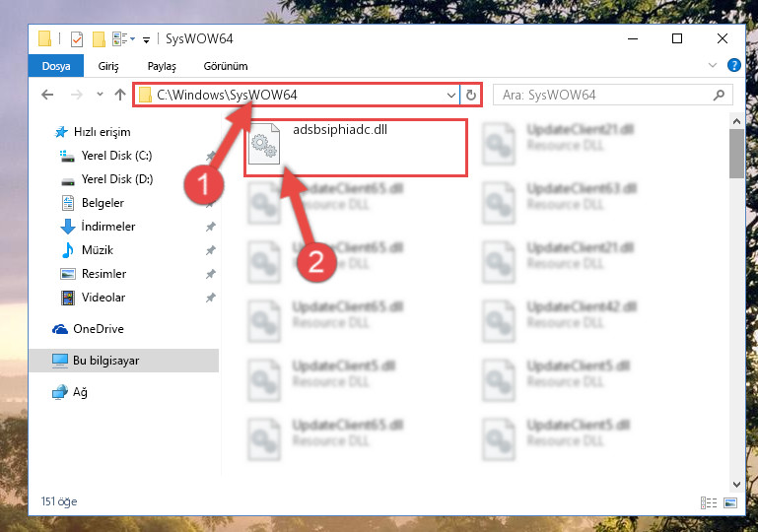Image resolution: width=758 pixels, height=532 pixels.
Task: Click the pin icon beside Müzik
Action: 210,250
